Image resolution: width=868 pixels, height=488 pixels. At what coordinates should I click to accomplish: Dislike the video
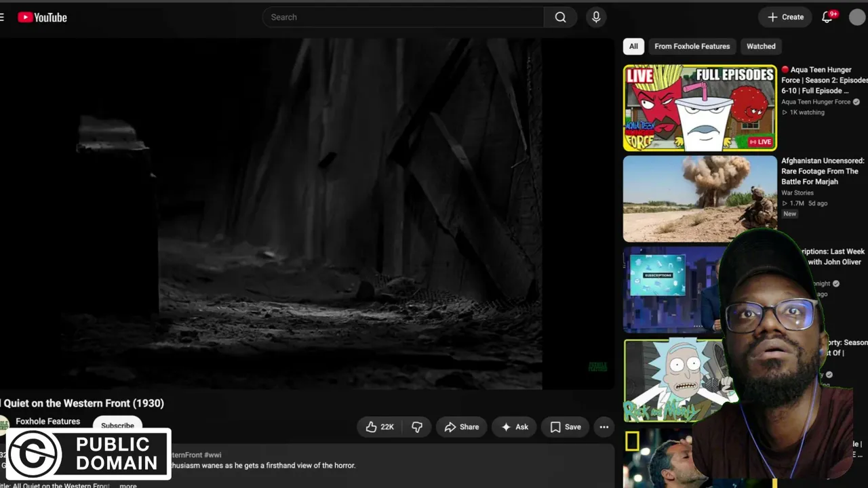pyautogui.click(x=417, y=427)
